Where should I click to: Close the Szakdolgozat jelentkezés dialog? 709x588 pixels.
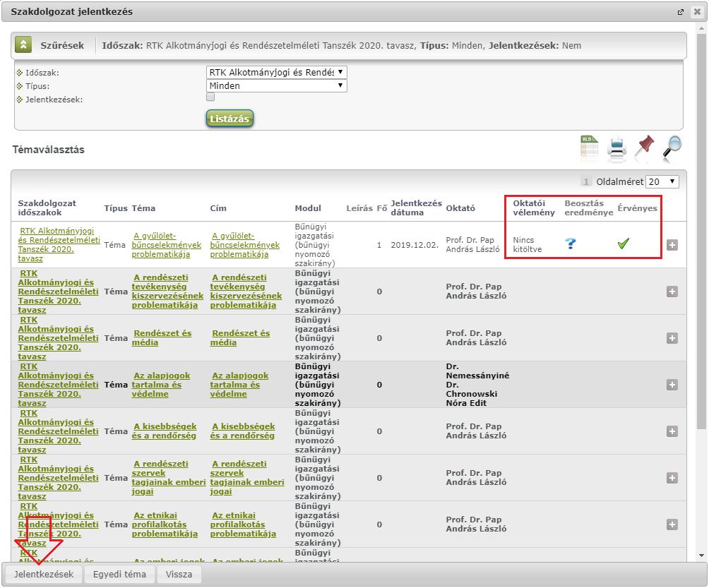(697, 12)
